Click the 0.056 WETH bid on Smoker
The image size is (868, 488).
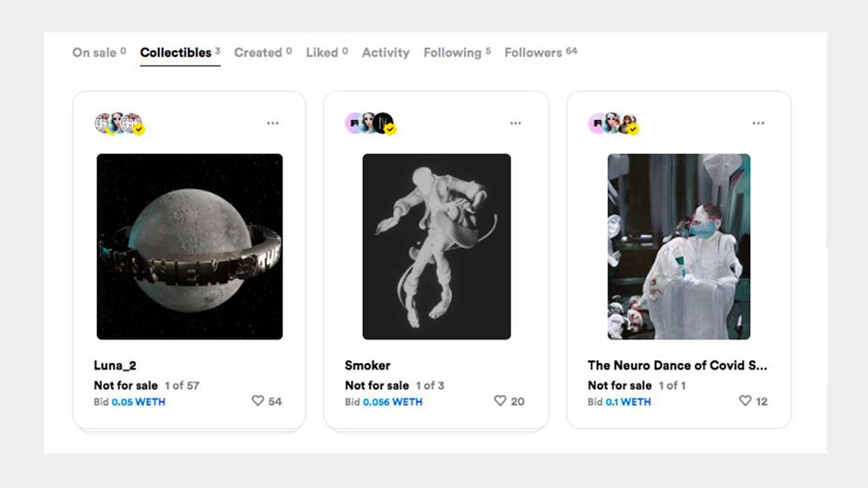point(392,402)
